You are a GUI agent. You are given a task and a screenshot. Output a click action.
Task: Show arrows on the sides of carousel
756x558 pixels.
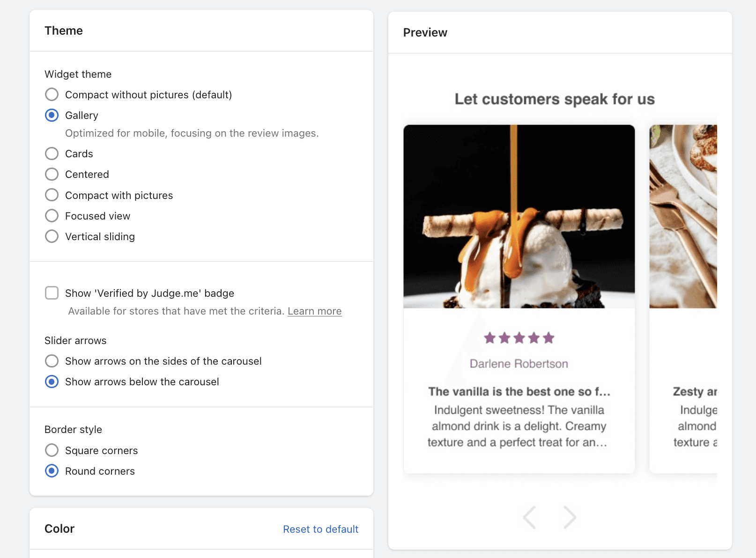52,361
